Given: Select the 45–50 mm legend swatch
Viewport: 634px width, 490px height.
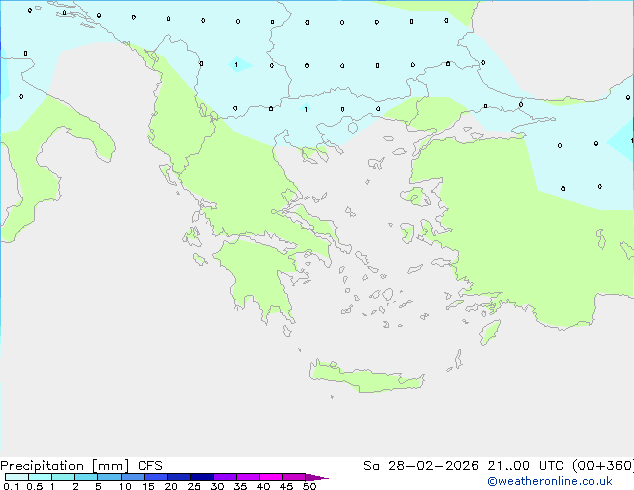Looking at the screenshot, I should click(294, 477).
